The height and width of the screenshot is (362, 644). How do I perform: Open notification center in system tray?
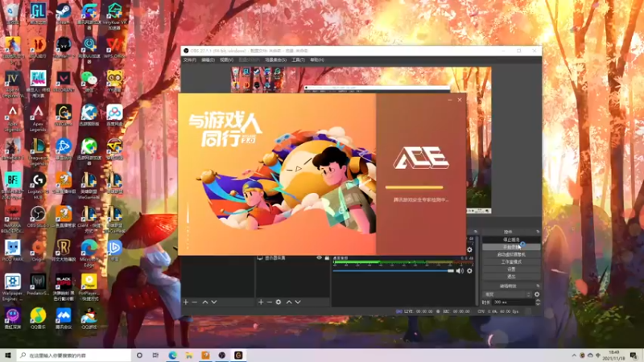coord(634,356)
